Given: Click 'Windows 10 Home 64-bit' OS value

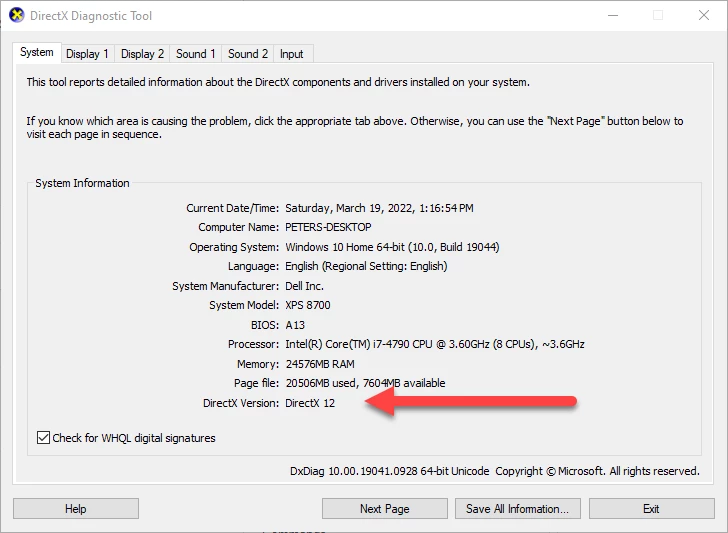Looking at the screenshot, I should [345, 247].
